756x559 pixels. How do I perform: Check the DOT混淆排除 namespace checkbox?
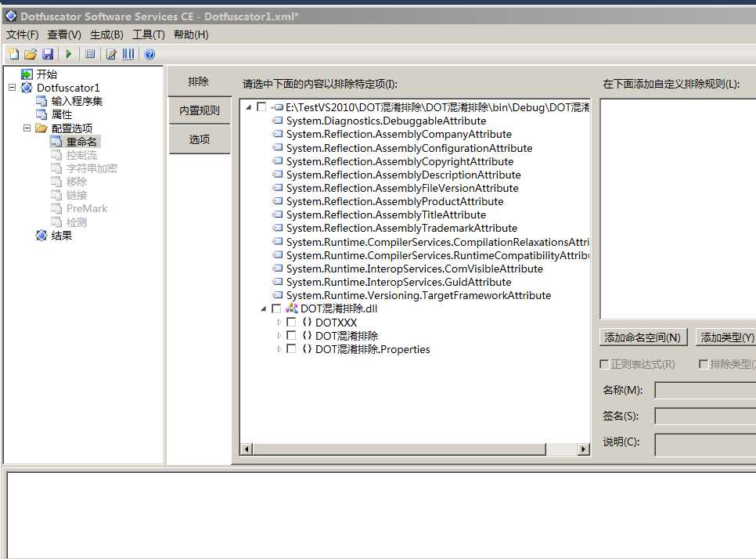point(291,335)
